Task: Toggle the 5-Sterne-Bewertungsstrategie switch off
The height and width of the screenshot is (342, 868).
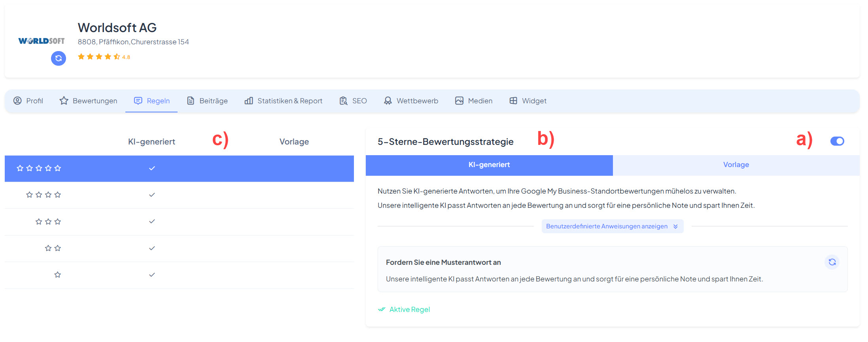Action: [837, 141]
